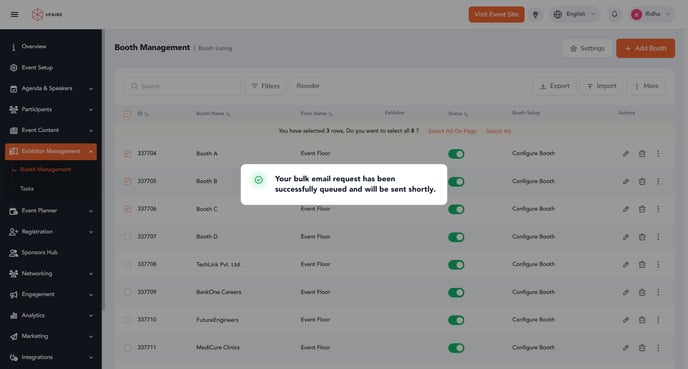Check the checkbox for Booth D row
The image size is (688, 369).
coord(127,237)
